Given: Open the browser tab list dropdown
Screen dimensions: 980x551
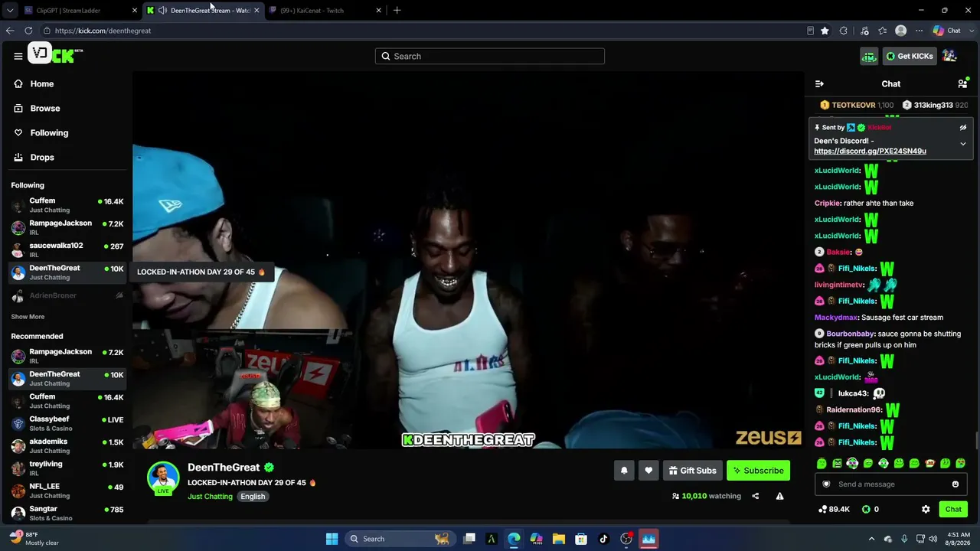Looking at the screenshot, I should pos(10,11).
